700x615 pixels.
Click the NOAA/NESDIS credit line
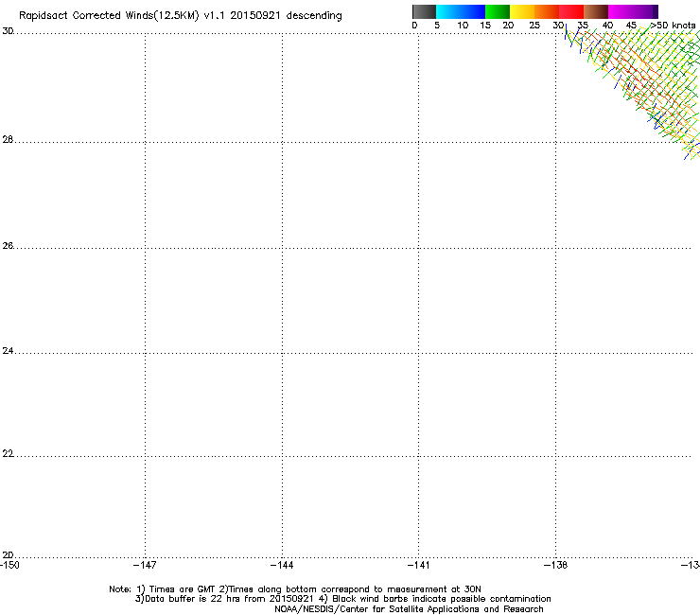pyautogui.click(x=409, y=609)
